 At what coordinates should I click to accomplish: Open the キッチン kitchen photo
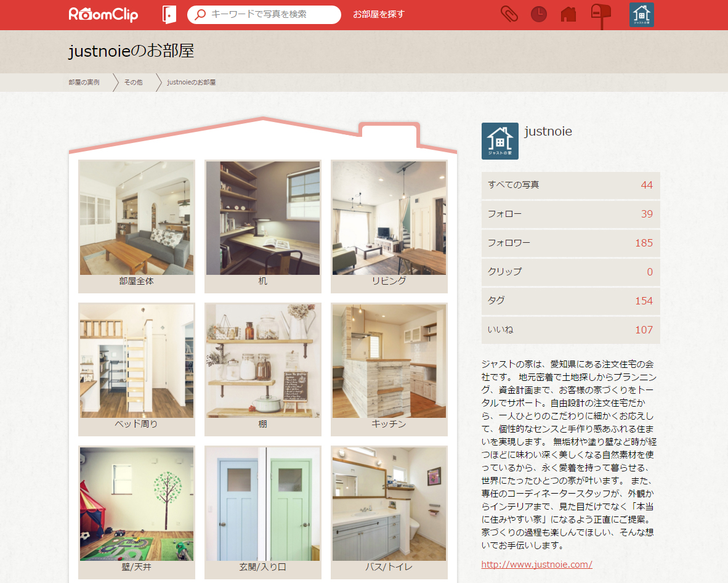389,361
